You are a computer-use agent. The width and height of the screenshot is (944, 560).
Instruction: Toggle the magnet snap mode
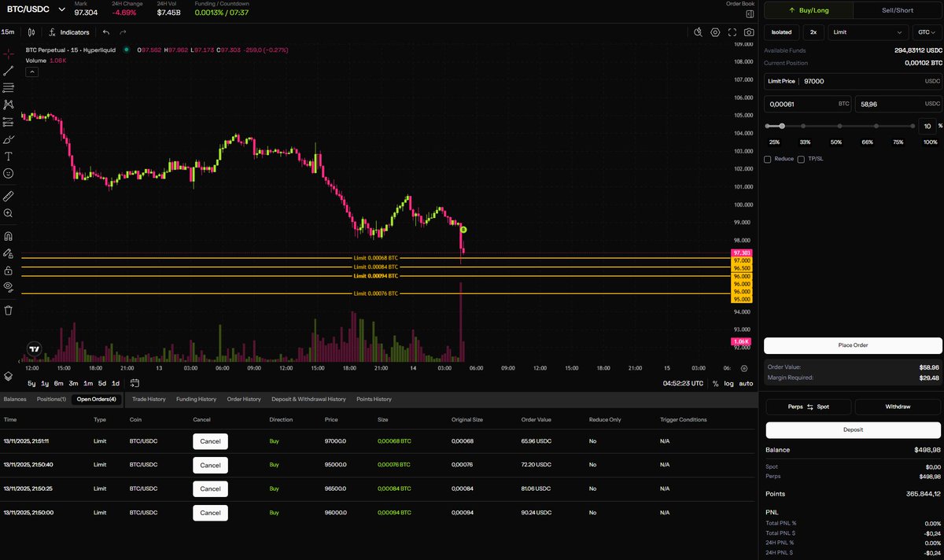[x=8, y=235]
